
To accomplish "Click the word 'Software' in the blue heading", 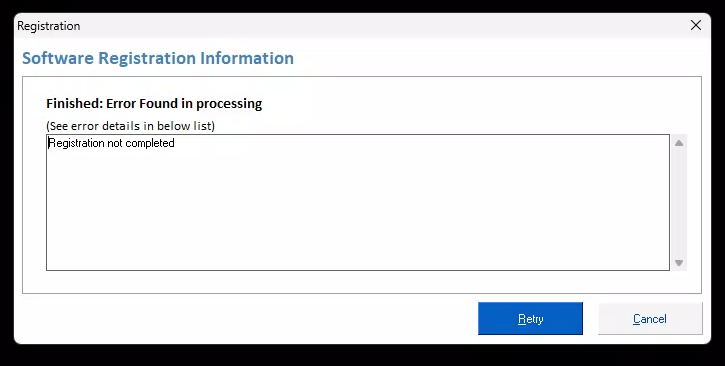I will 58,58.
